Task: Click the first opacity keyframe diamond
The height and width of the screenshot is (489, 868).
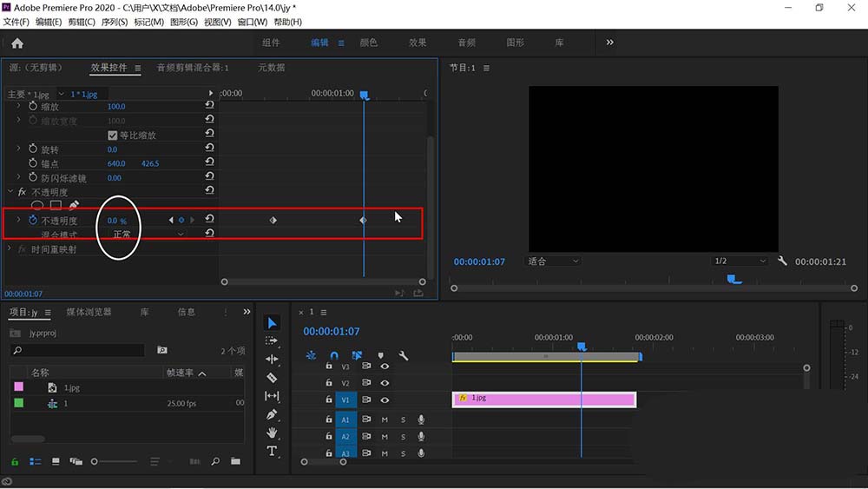Action: pyautogui.click(x=273, y=221)
